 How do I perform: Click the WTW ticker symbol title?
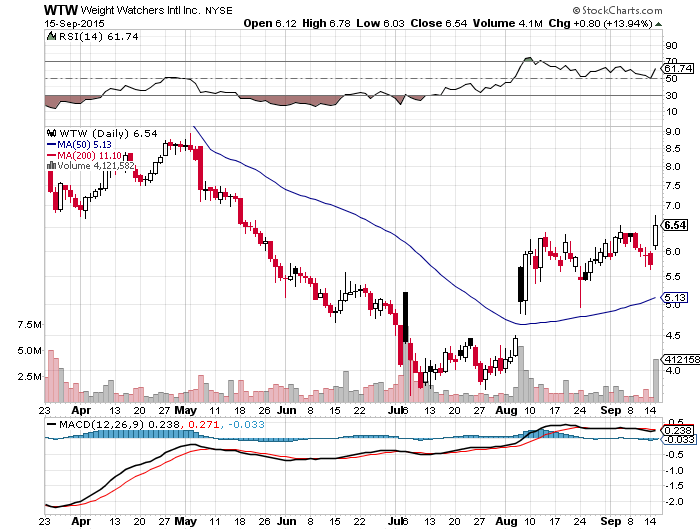coord(60,9)
